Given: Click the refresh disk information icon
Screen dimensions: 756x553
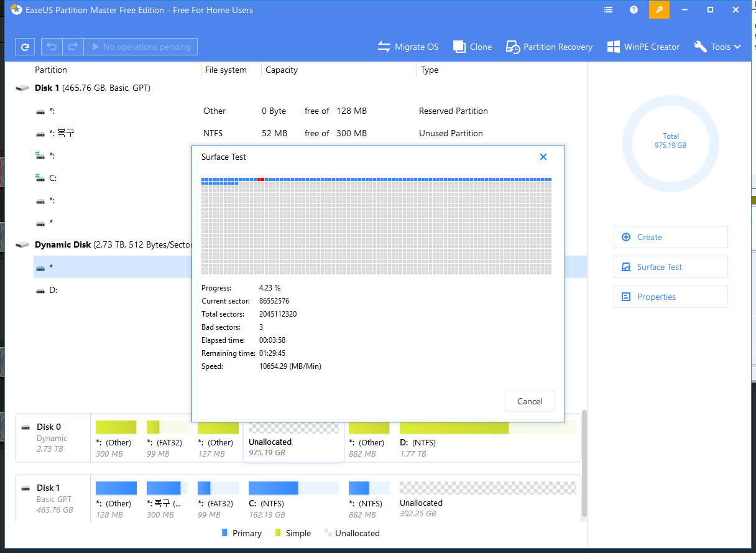Looking at the screenshot, I should (25, 47).
